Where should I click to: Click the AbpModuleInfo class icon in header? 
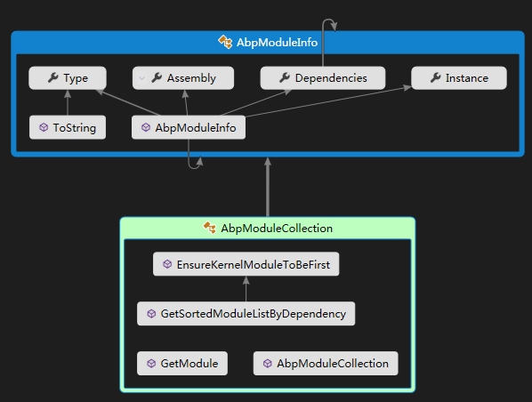click(x=225, y=42)
